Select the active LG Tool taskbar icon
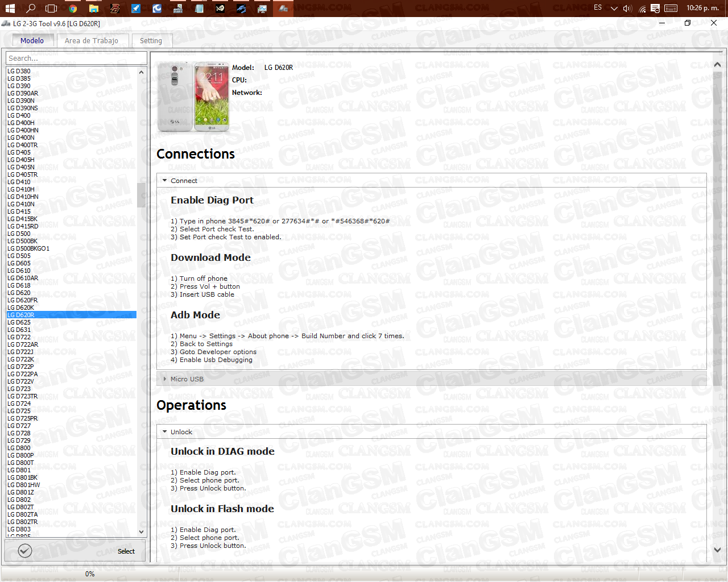Image resolution: width=728 pixels, height=582 pixels. [x=283, y=8]
